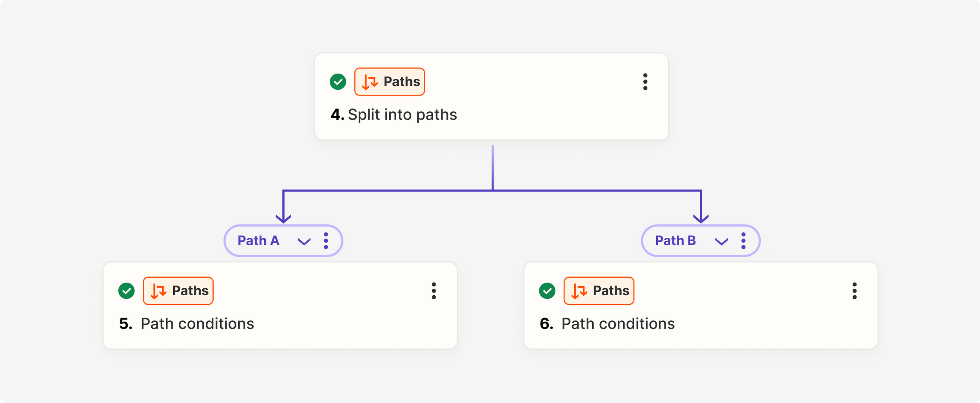Open three-dot menu on step 5 card
980x403 pixels.
pos(434,291)
